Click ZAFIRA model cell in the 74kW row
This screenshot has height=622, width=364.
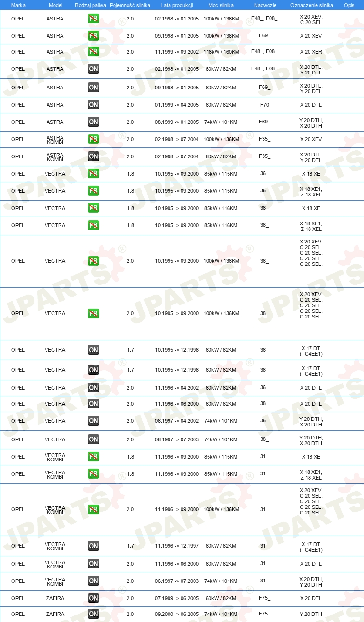coord(55,614)
